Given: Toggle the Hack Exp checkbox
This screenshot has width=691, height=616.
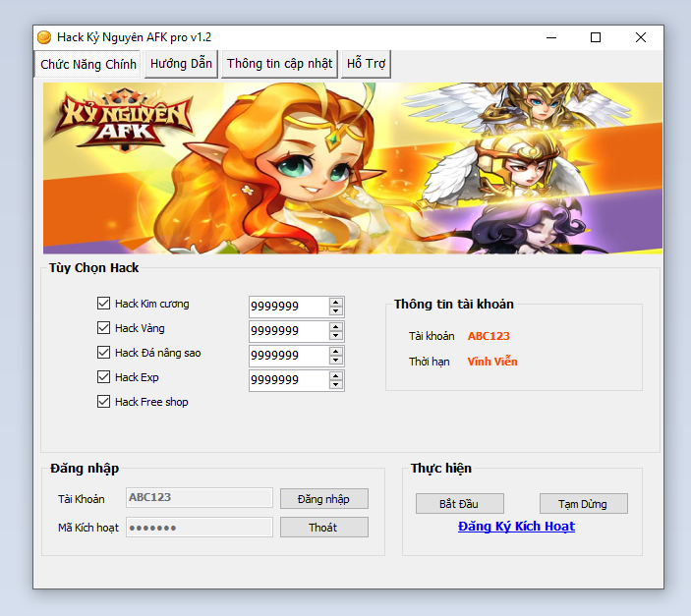Looking at the screenshot, I should [x=104, y=377].
